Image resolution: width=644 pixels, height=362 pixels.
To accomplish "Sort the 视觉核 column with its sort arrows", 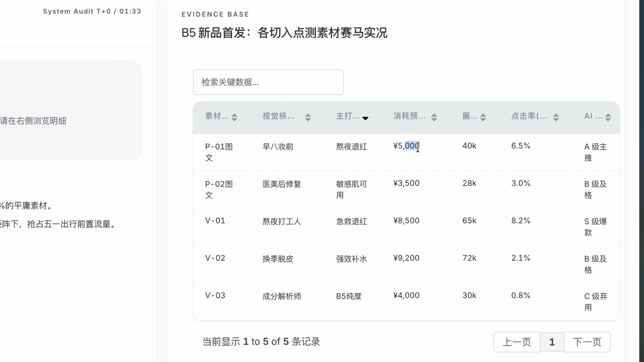I will (x=308, y=117).
